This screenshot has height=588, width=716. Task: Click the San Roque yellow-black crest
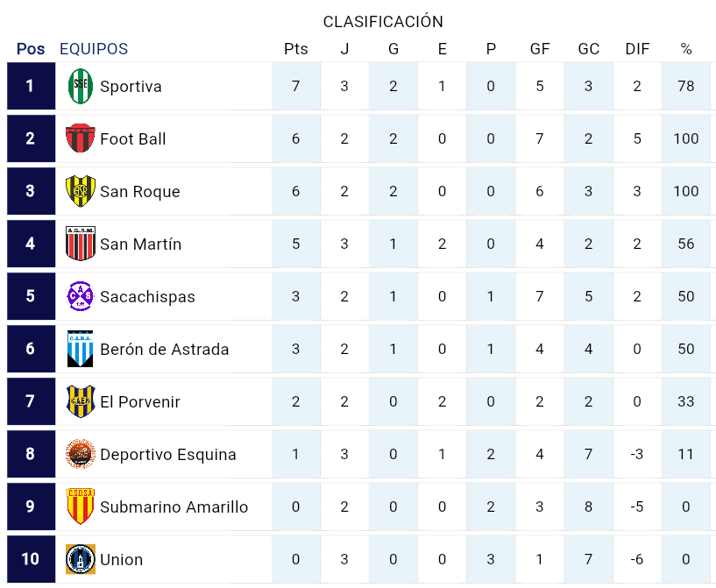coord(81,191)
